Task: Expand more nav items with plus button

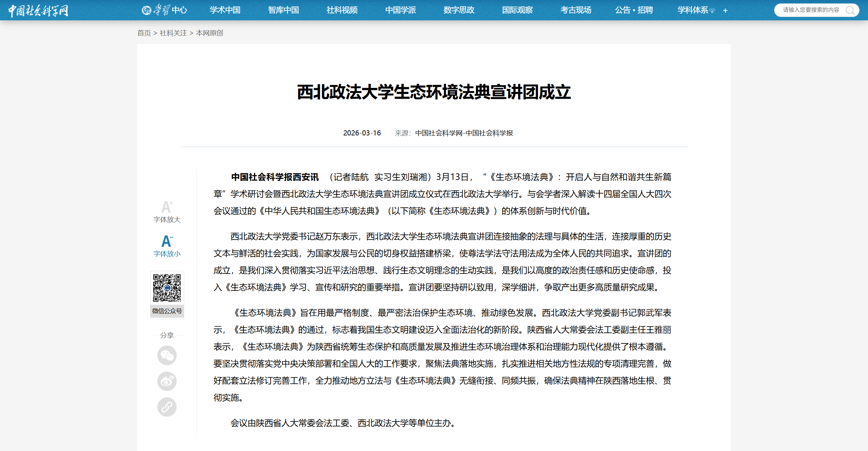Action: pos(725,11)
